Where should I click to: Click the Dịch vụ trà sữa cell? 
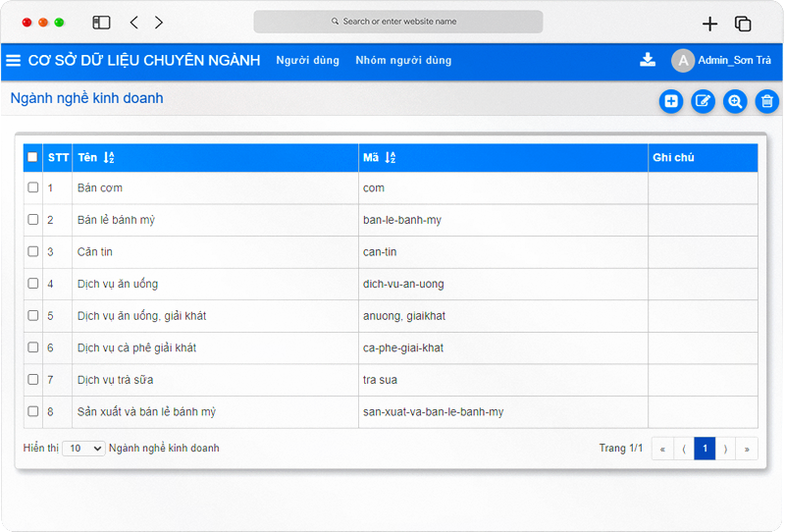coord(215,380)
